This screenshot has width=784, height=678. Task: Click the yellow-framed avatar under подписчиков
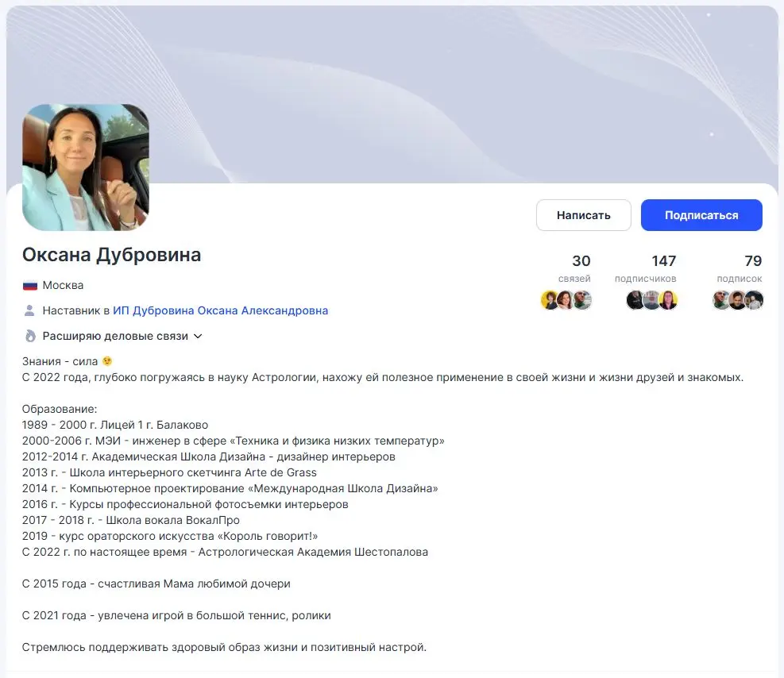coord(670,300)
